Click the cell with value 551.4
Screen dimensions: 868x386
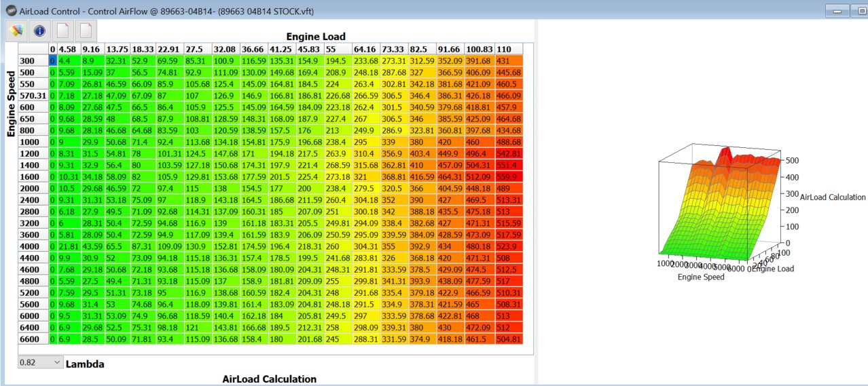click(x=509, y=165)
